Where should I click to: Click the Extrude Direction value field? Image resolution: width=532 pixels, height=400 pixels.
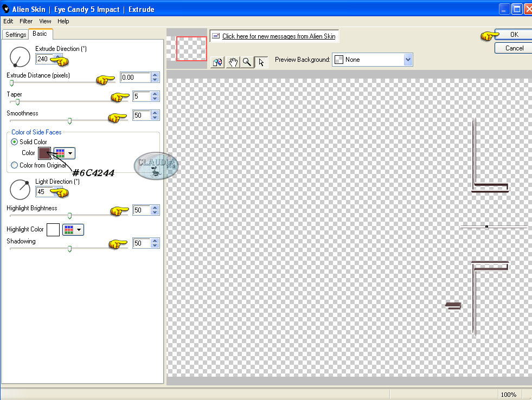pyautogui.click(x=44, y=59)
